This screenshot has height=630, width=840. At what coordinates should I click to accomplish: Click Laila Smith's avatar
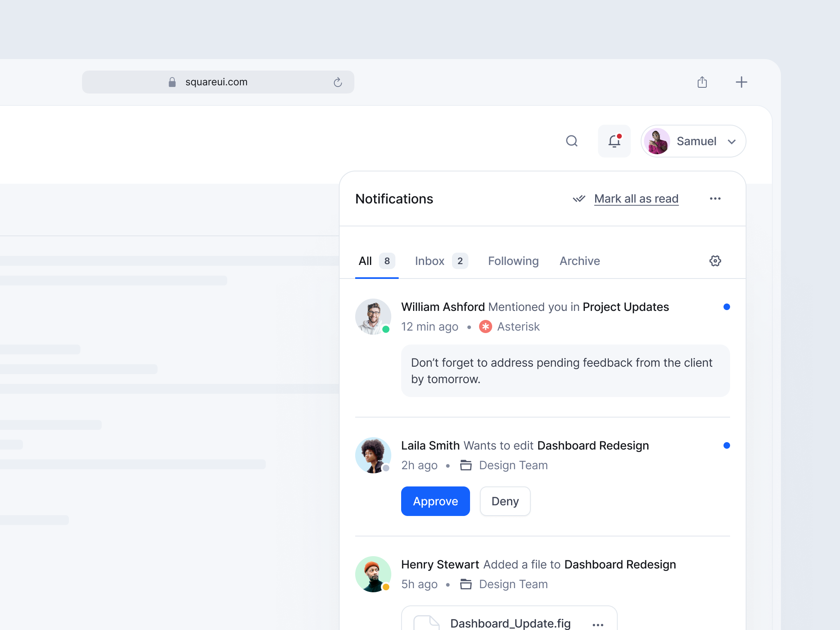click(373, 455)
